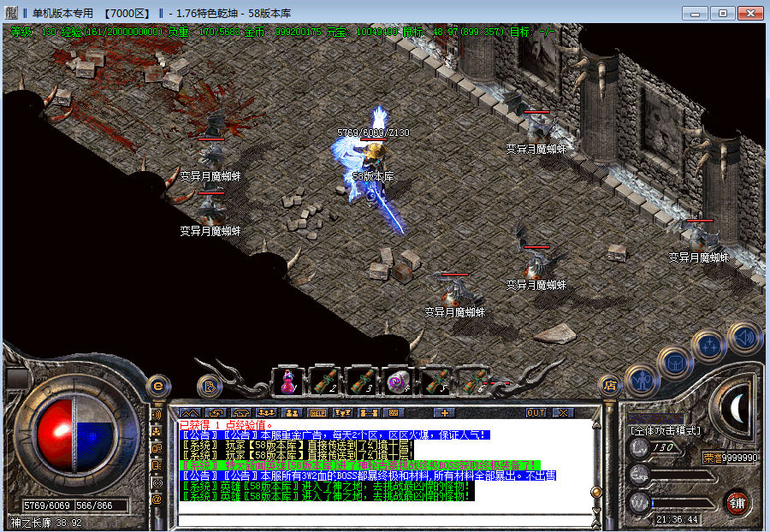
Task: Click the round "e" button beside the health orb
Action: [x=157, y=386]
